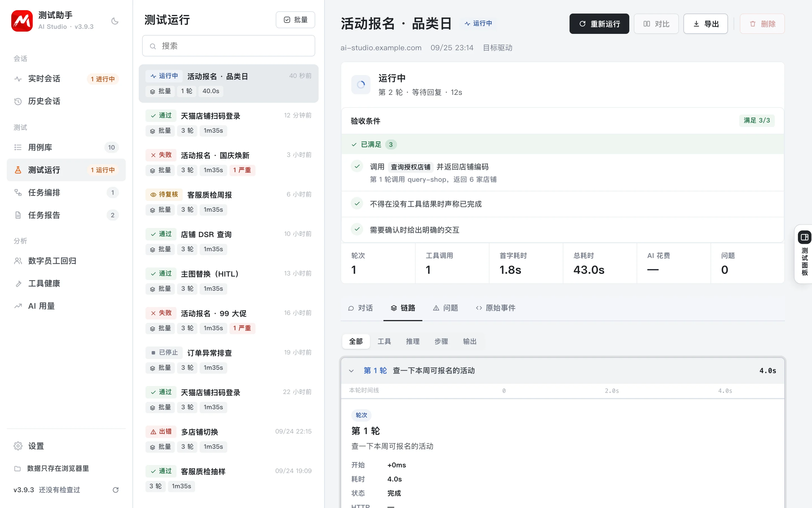Open 设置 in the sidebar
812x508 pixels.
click(x=66, y=446)
